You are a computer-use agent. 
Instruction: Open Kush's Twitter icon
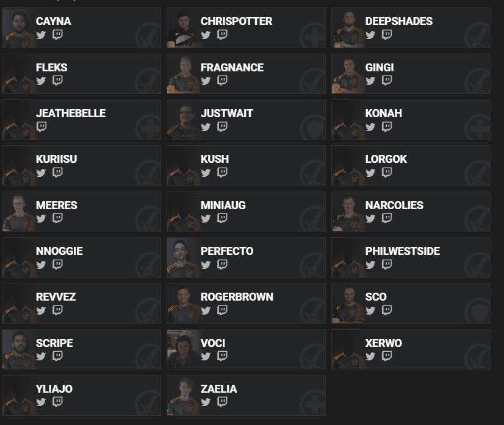pyautogui.click(x=206, y=173)
